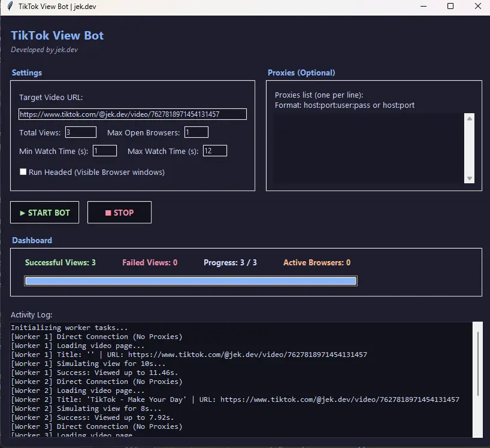Click the Format: host:port:user:pass hint line
This screenshot has height=448, width=490.
point(344,105)
